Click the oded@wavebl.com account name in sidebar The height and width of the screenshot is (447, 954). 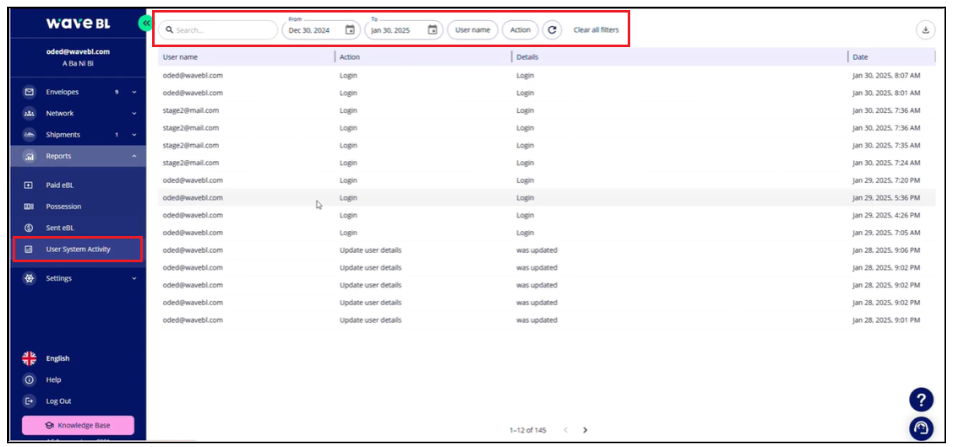[x=78, y=52]
